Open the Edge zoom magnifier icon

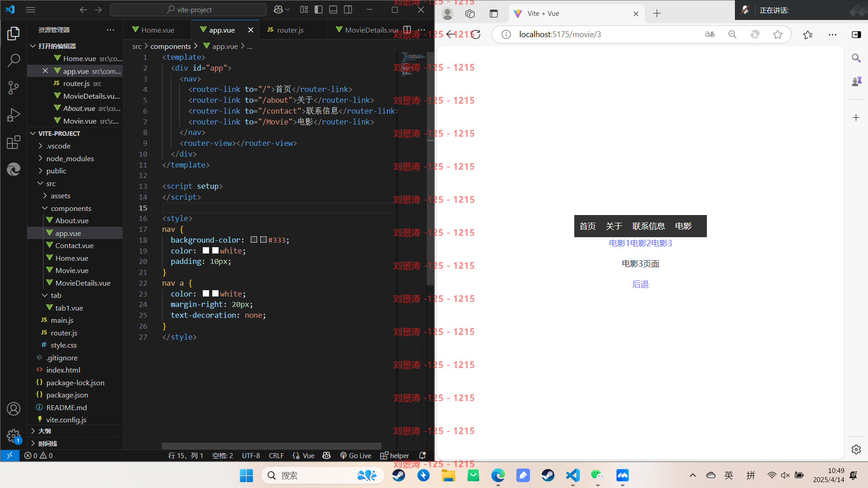[x=732, y=34]
